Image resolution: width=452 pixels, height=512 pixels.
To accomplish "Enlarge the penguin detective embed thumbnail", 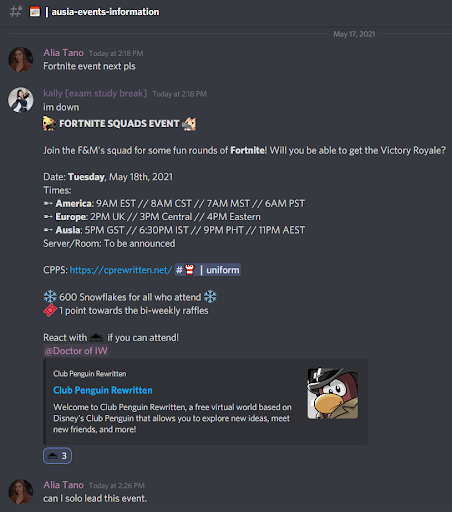I will coord(333,393).
